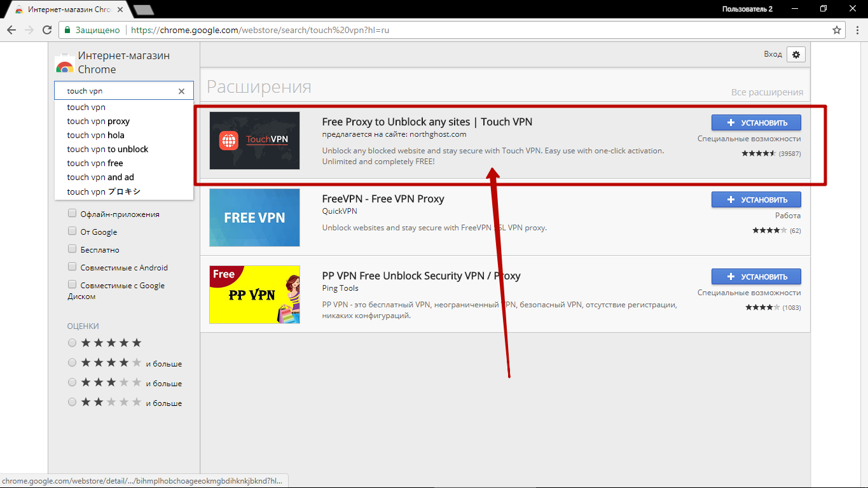
Task: Click Работа category label under FreeVPN
Action: (x=788, y=216)
